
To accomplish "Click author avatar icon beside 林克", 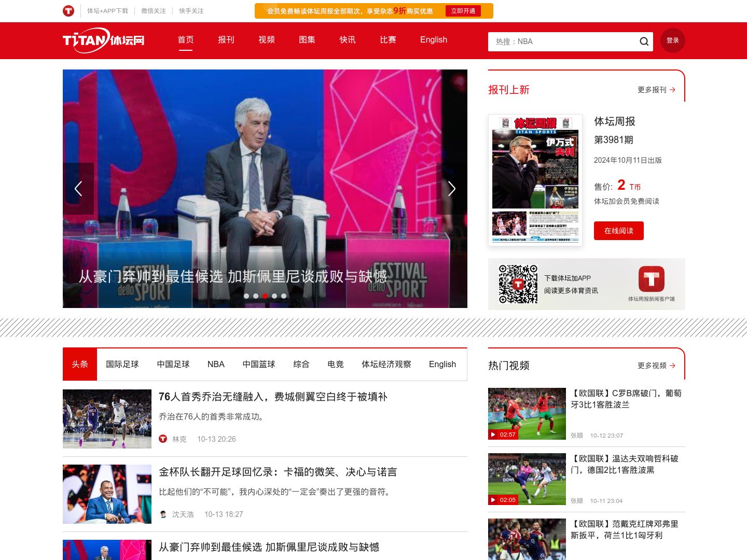I will click(163, 439).
